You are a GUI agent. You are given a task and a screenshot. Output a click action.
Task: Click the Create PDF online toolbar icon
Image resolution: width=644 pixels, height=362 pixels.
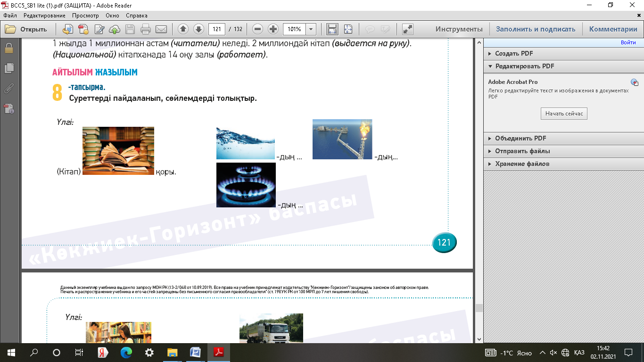[68, 29]
